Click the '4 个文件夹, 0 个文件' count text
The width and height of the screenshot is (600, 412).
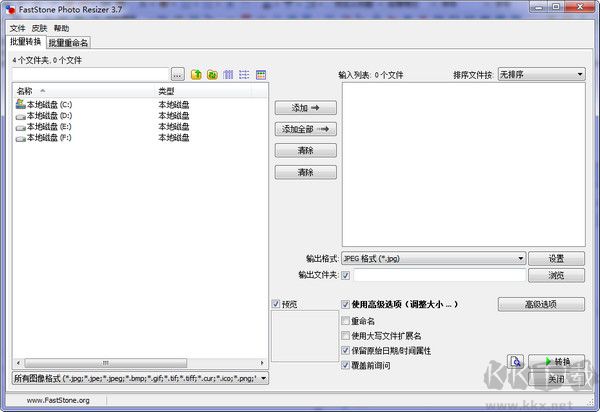click(47, 60)
